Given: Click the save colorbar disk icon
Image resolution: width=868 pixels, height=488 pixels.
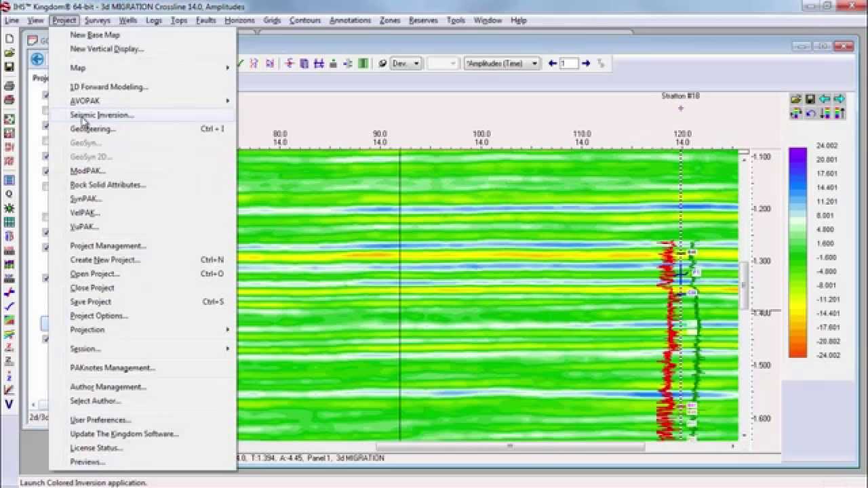Looking at the screenshot, I should [810, 99].
